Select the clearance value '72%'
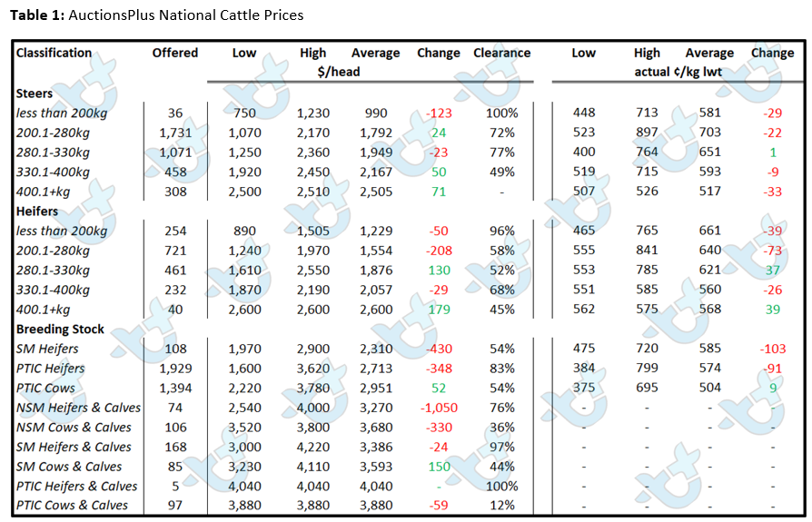 pyautogui.click(x=501, y=133)
